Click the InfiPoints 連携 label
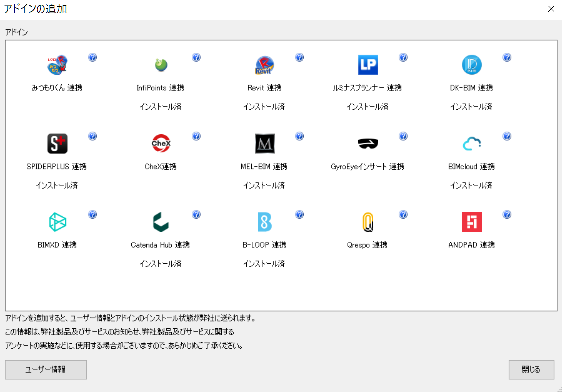The height and width of the screenshot is (392, 562). pyautogui.click(x=160, y=88)
